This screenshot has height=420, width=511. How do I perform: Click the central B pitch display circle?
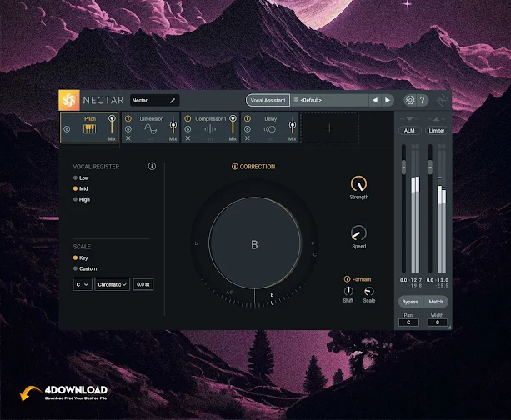(x=254, y=243)
